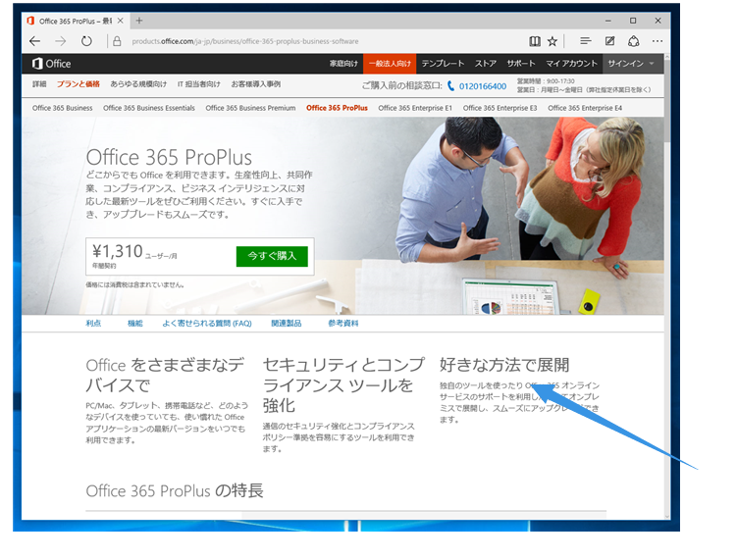Screen dimensions: 737x560
Task: Click the Office logo in header
Action: tap(51, 64)
